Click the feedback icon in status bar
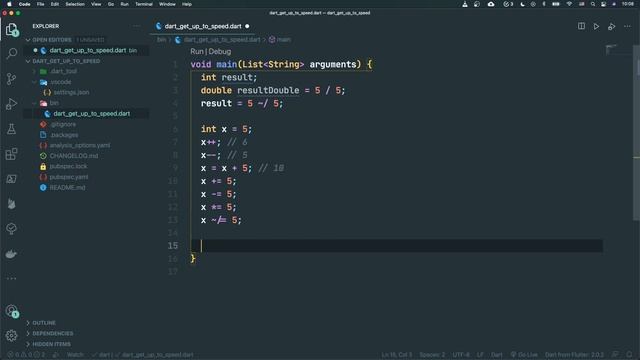This screenshot has width=640, height=360. click(x=615, y=354)
